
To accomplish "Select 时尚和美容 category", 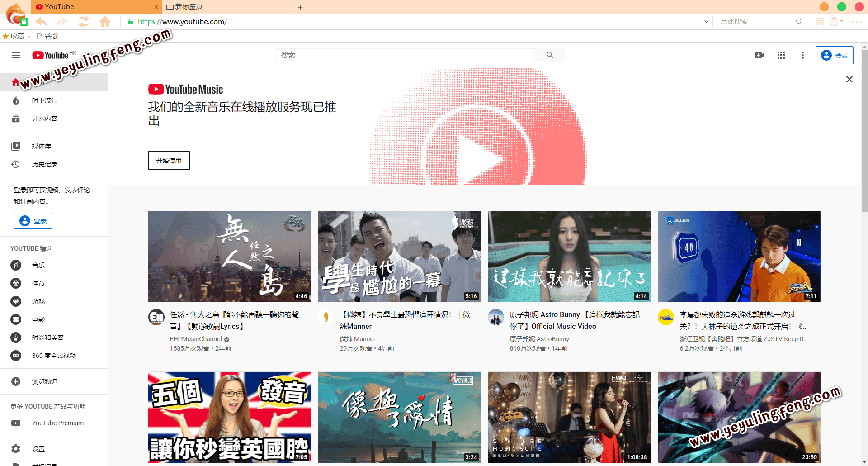I will [x=54, y=338].
